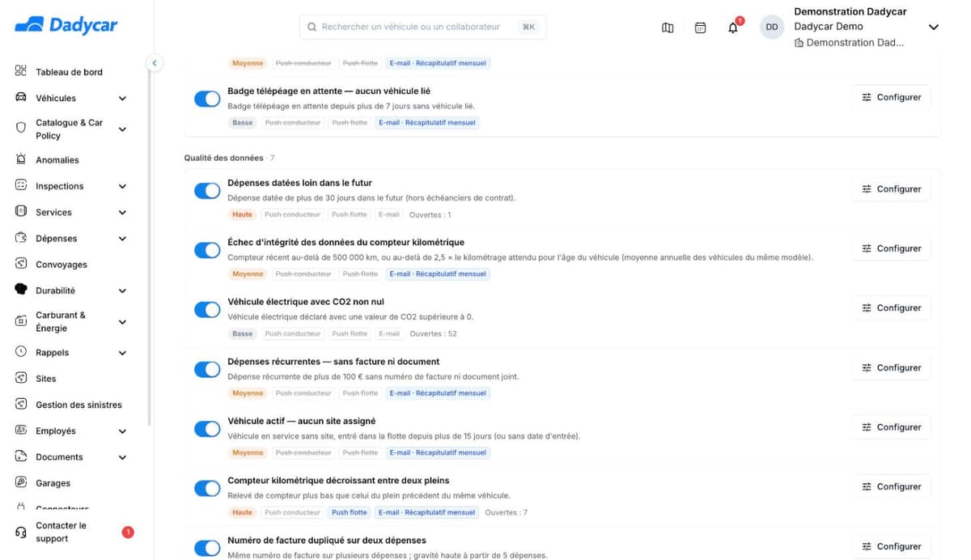Open the map view icon

[x=668, y=27]
